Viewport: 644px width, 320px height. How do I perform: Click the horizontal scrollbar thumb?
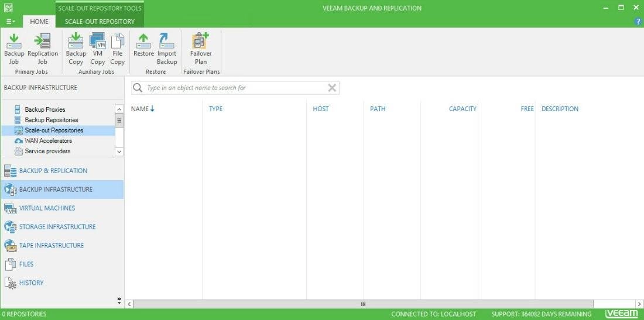pyautogui.click(x=363, y=304)
